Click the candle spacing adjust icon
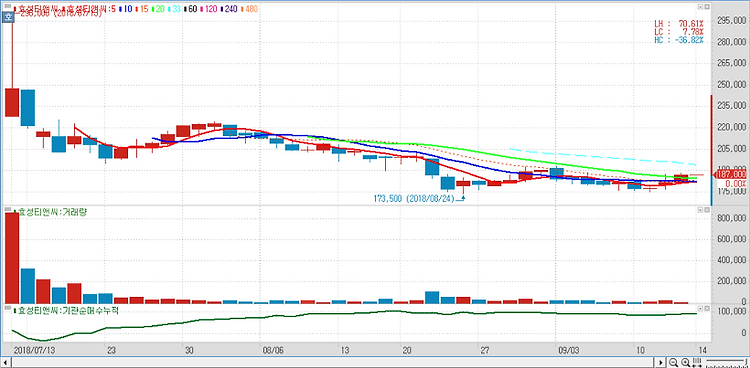750x368 pixels. click(697, 362)
